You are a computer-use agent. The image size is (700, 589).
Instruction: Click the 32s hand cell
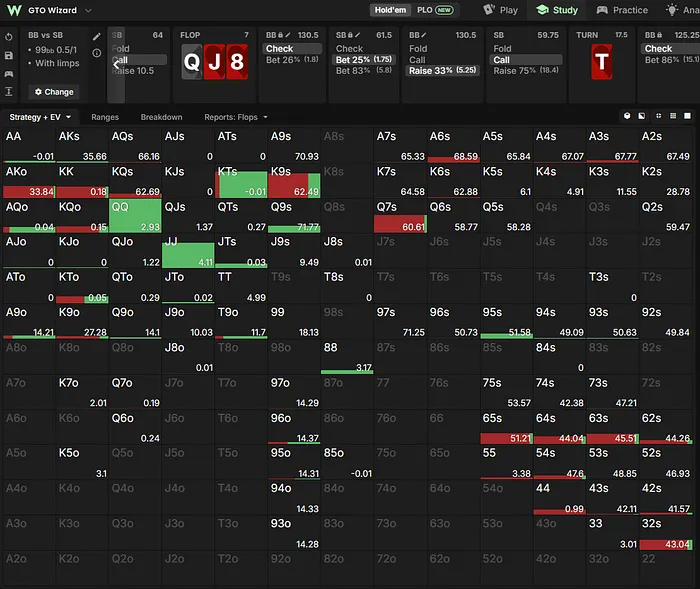pyautogui.click(x=666, y=533)
